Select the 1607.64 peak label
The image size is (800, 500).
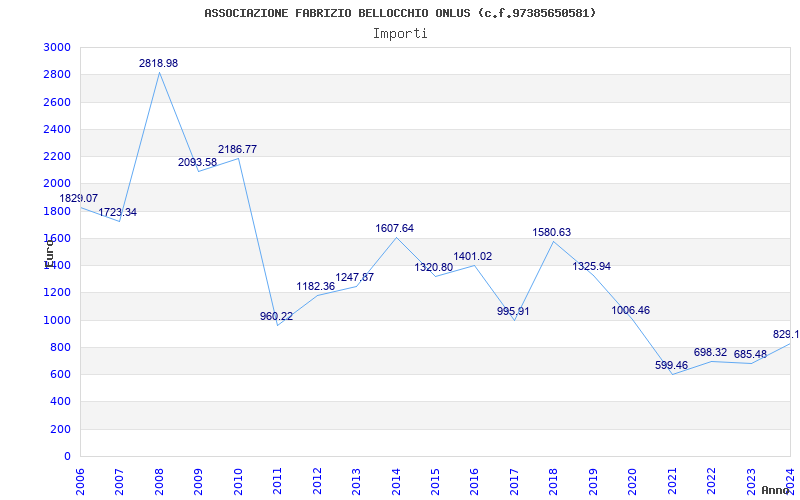tap(394, 229)
